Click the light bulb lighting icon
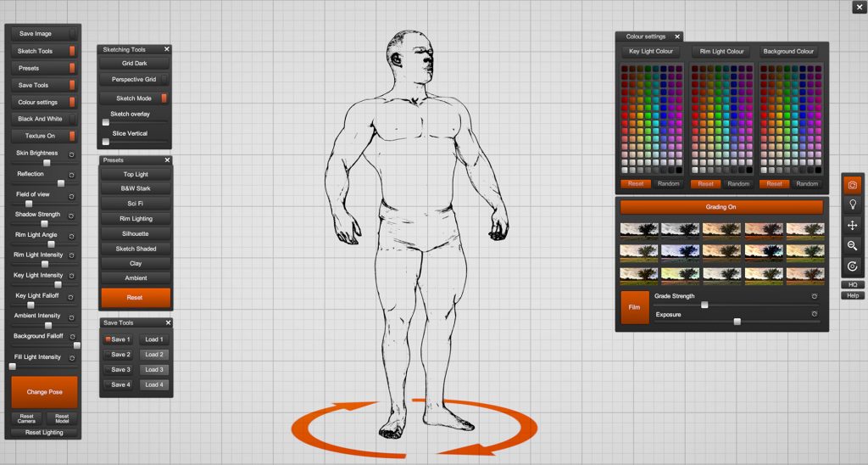 [x=853, y=204]
